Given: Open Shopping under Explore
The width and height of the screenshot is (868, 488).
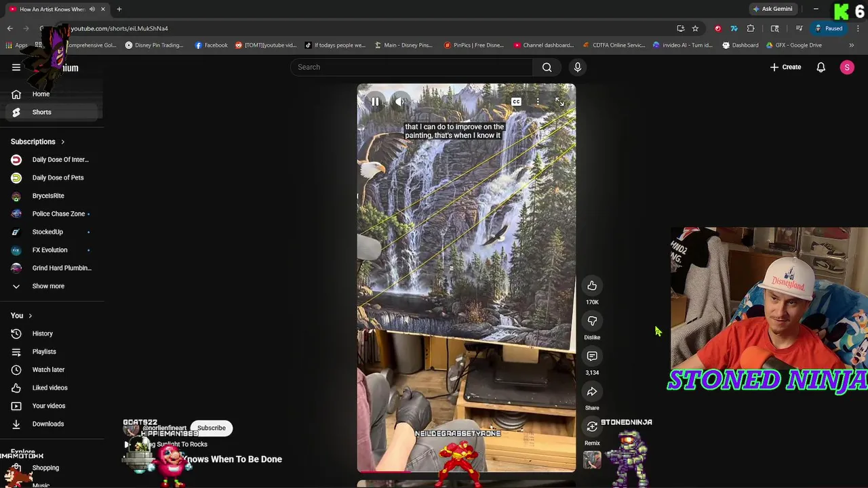Looking at the screenshot, I should tap(51, 468).
